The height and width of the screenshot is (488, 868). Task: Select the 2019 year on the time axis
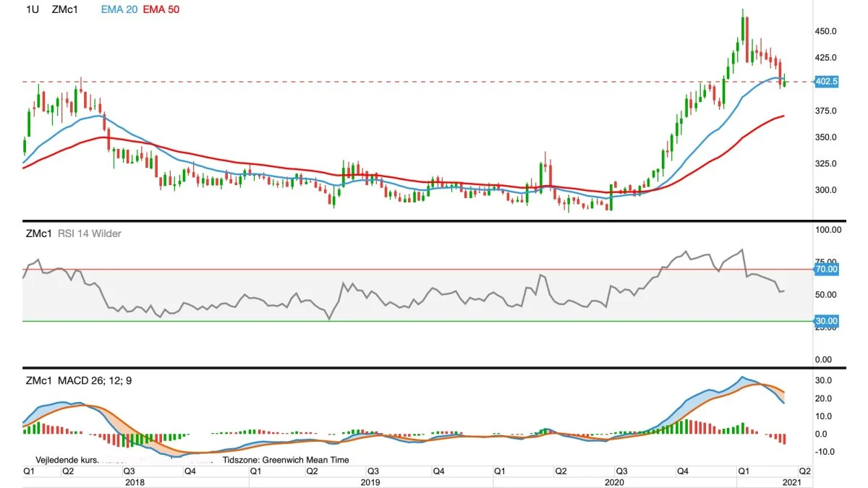point(370,481)
